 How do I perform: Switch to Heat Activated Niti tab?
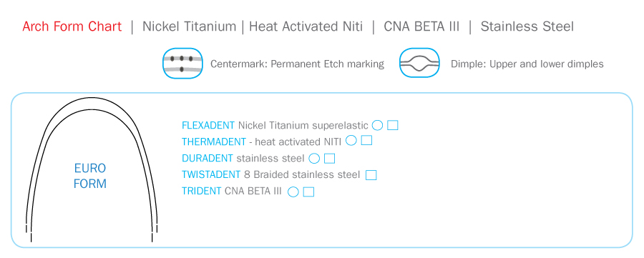(x=306, y=26)
